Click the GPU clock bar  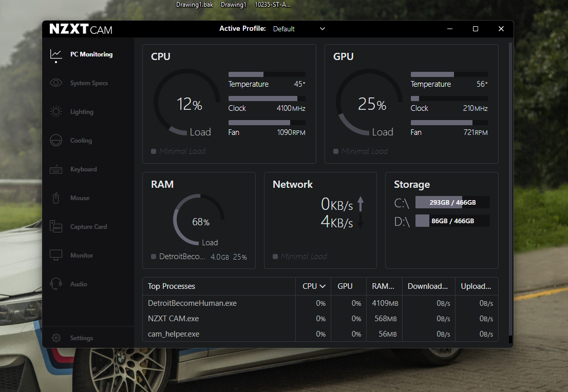point(449,99)
